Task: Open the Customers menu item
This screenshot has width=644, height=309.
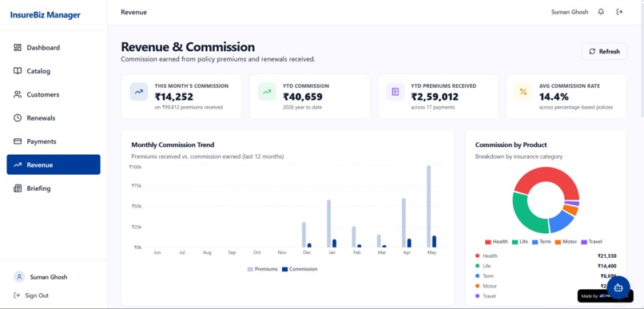Action: [x=54, y=94]
